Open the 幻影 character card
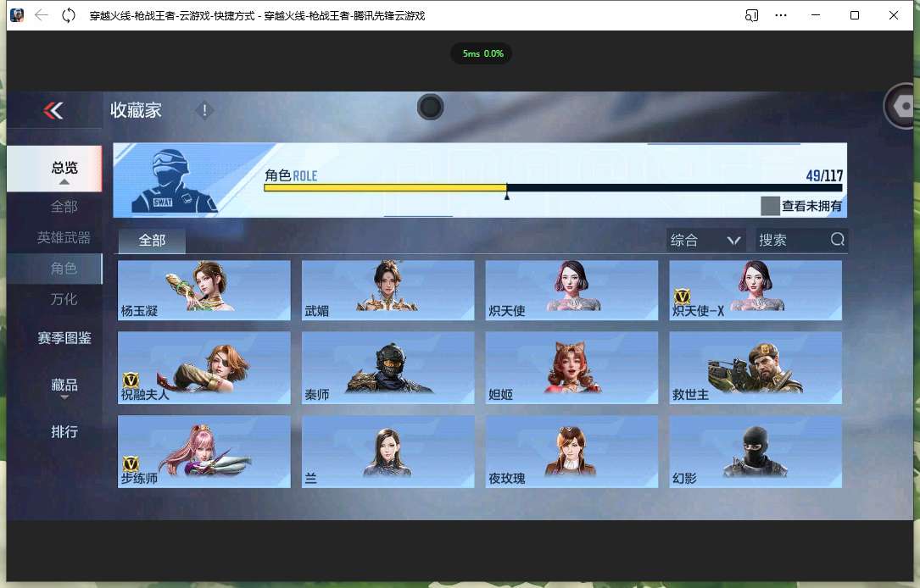Screen dimensions: 920x588 pos(756,452)
